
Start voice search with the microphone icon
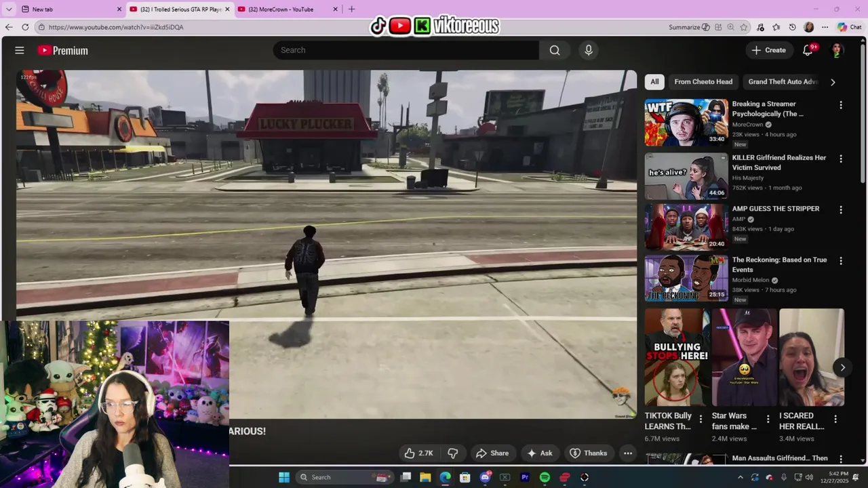pyautogui.click(x=589, y=50)
